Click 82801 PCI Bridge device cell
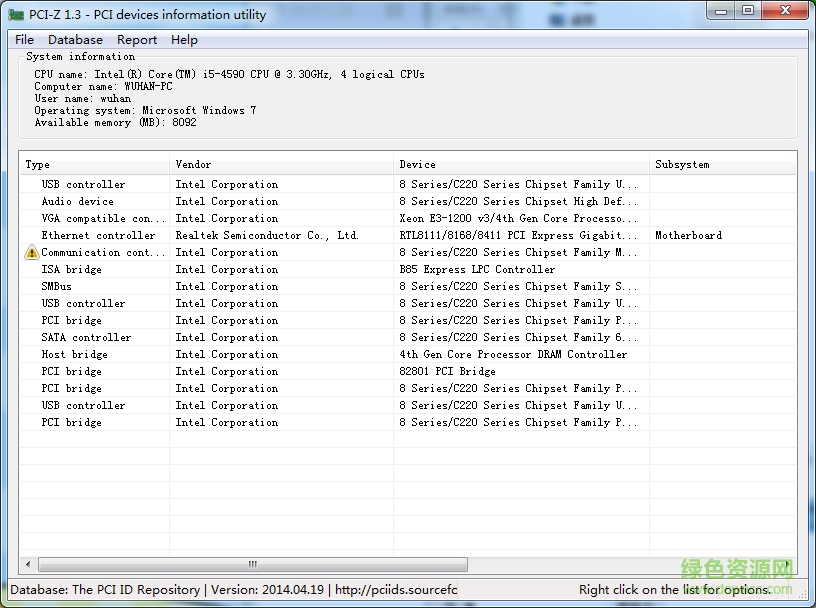This screenshot has width=816, height=608. click(x=447, y=372)
